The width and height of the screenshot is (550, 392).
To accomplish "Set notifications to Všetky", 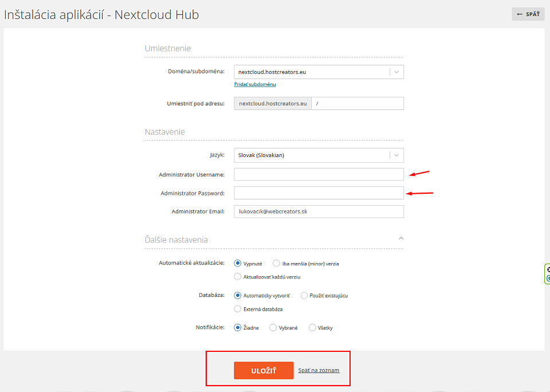I will tap(312, 327).
